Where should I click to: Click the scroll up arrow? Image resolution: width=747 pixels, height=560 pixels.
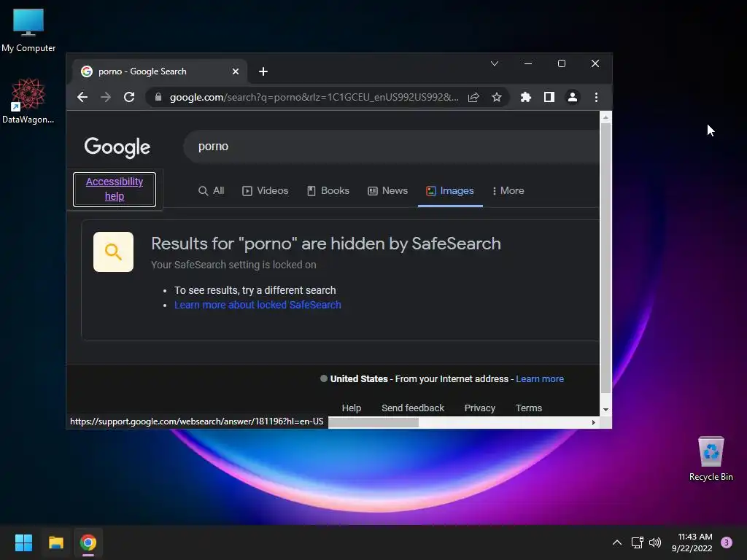pyautogui.click(x=605, y=117)
